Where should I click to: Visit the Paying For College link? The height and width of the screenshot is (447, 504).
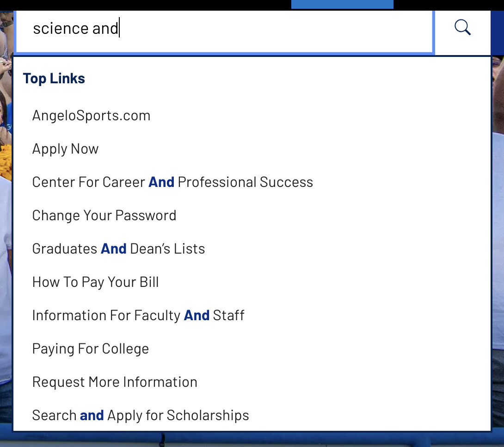coord(90,348)
